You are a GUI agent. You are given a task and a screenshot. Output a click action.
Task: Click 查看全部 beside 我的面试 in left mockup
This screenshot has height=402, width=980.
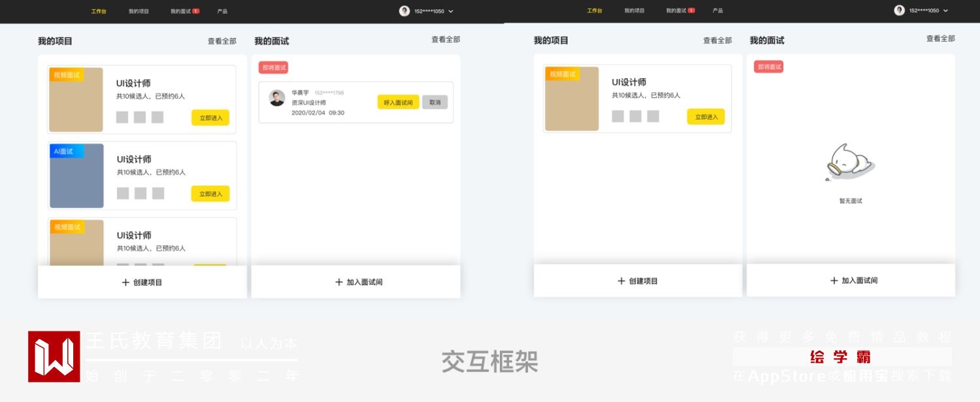tap(446, 40)
